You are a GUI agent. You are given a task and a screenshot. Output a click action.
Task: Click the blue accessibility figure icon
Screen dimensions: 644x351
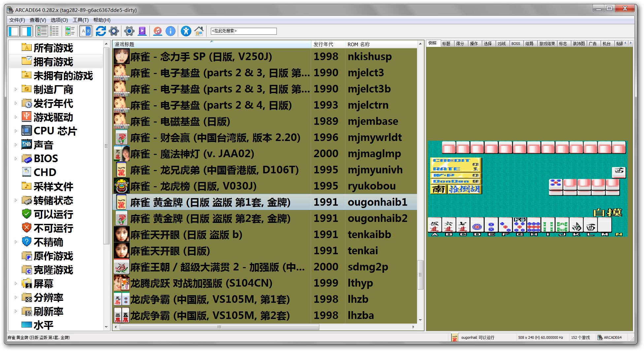186,31
